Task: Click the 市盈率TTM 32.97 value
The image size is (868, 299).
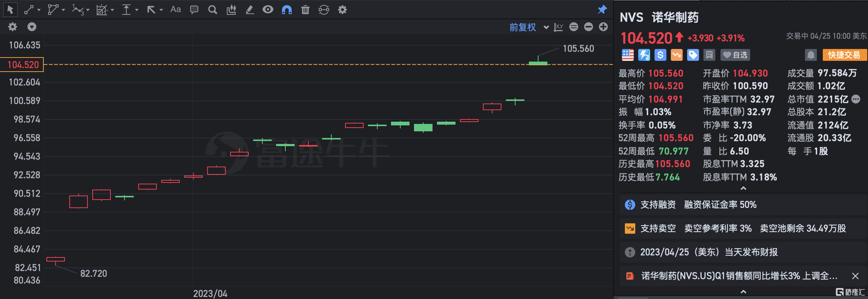Action: point(762,99)
